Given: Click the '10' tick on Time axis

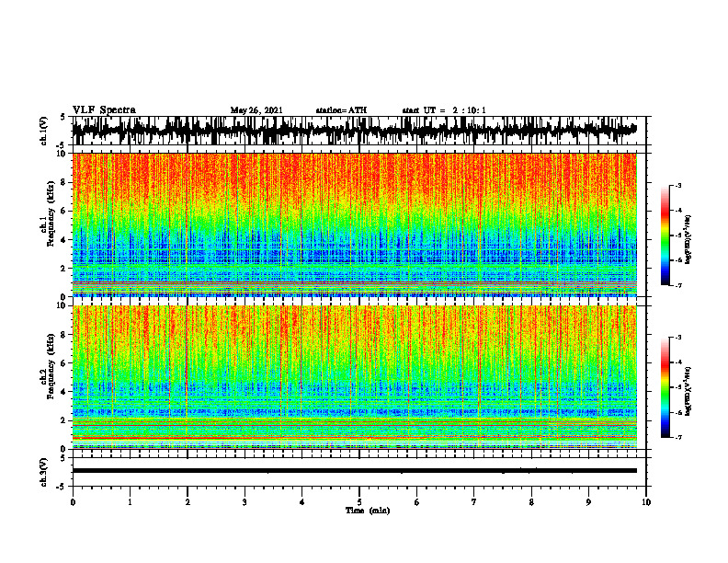Looking at the screenshot, I should (646, 501).
